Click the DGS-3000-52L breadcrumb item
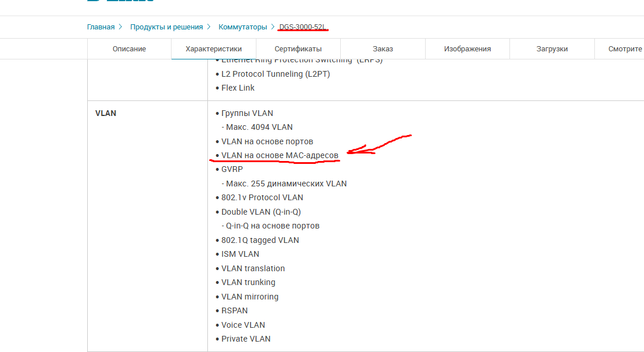This screenshot has height=352, width=644. [303, 27]
